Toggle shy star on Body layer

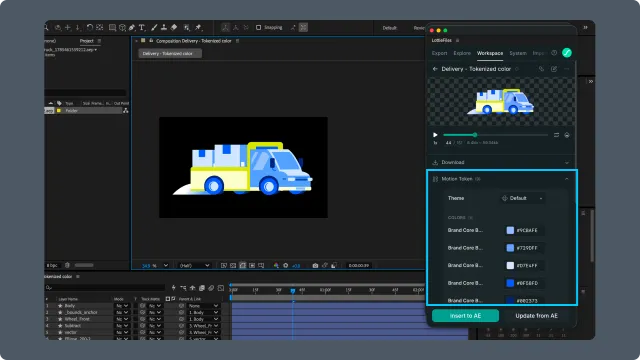(x=60, y=306)
